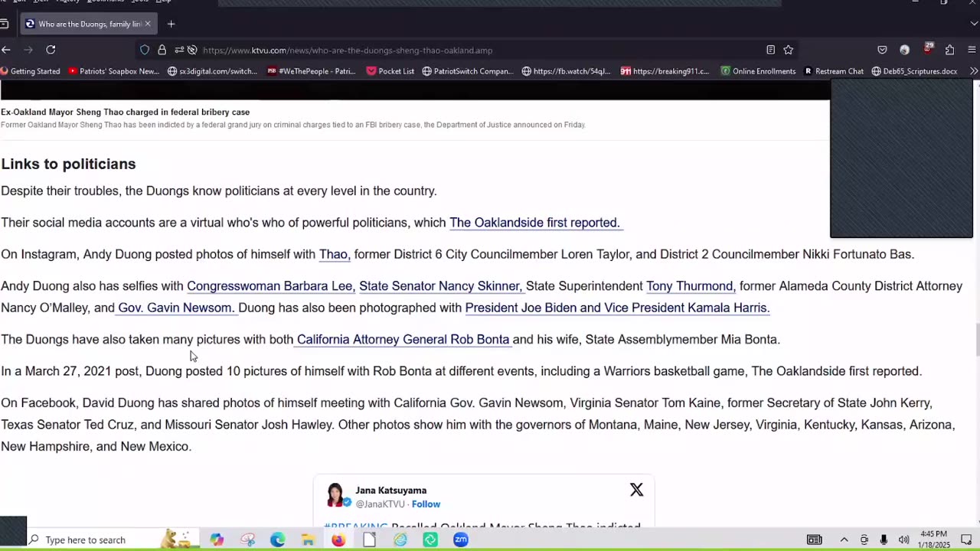Toggle reader view for this page
980x551 pixels.
770,50
